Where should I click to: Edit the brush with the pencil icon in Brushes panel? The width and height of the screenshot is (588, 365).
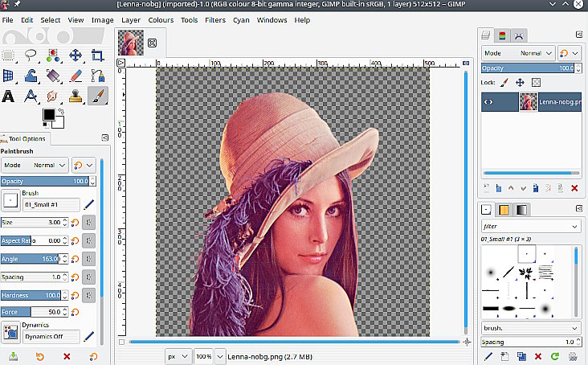coord(488,355)
